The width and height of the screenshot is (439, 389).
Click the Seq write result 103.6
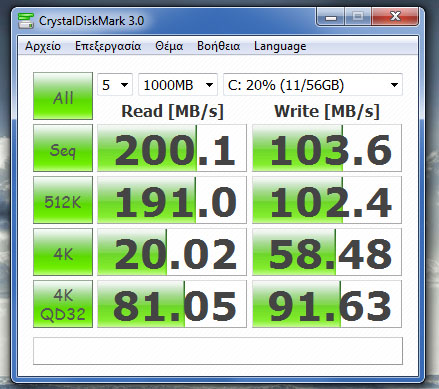pyautogui.click(x=327, y=148)
